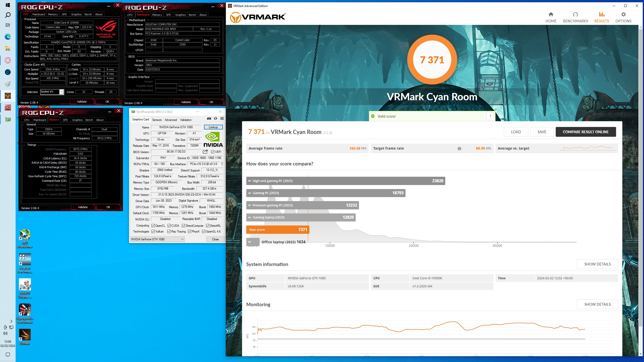Expand Premium gaming PC (2023) comparison bar
The width and height of the screenshot is (644, 362).
302,205
